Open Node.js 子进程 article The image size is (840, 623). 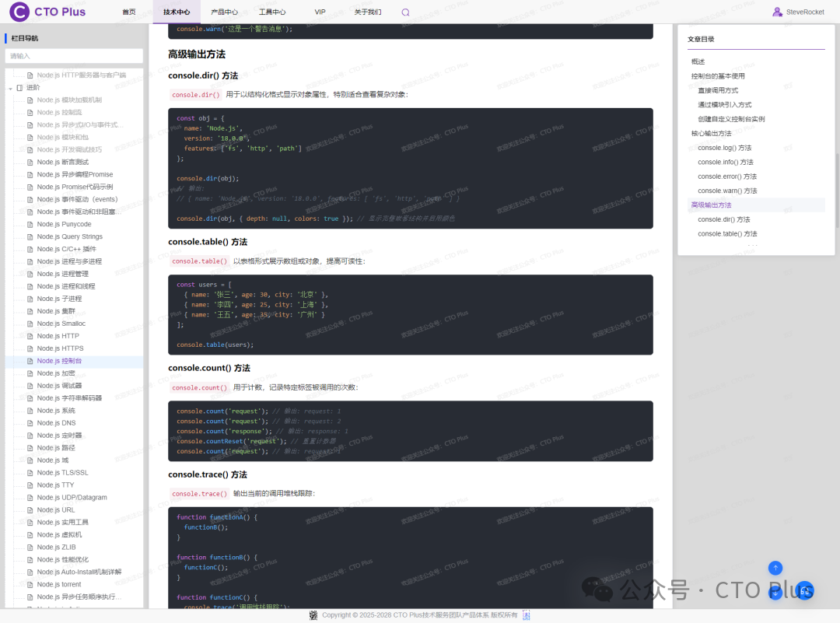click(x=59, y=299)
